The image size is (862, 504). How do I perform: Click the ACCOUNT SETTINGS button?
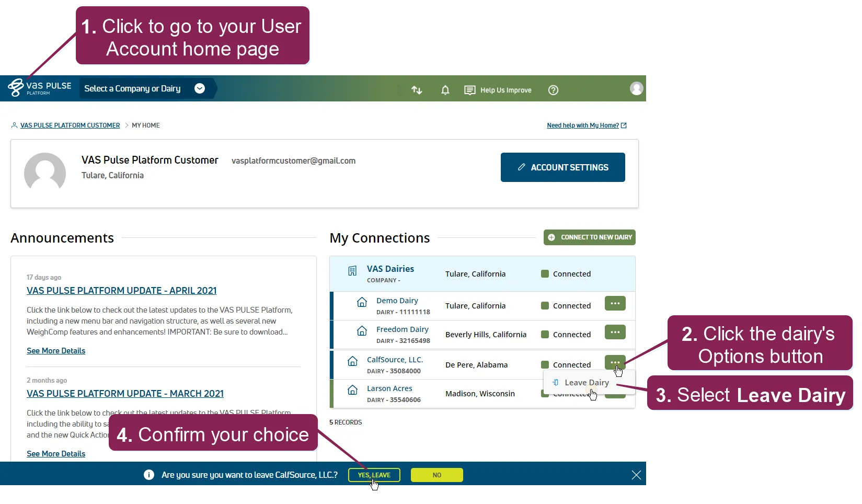point(563,167)
